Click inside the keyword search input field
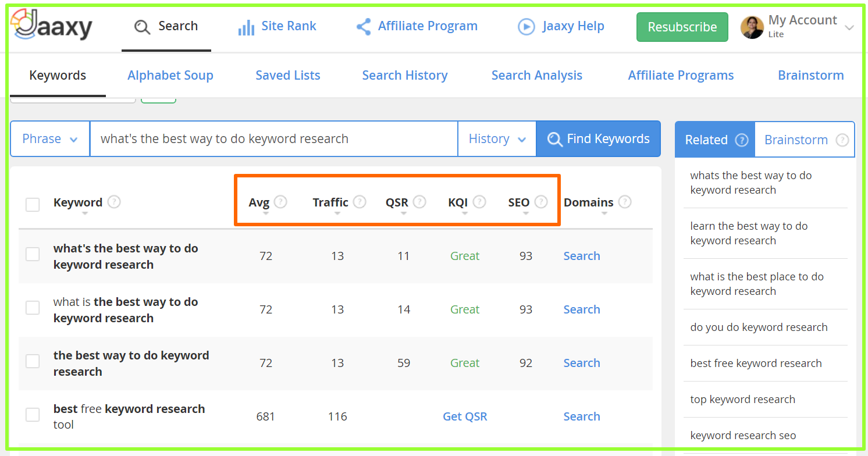Screen dimensions: 868x456 pyautogui.click(x=273, y=139)
